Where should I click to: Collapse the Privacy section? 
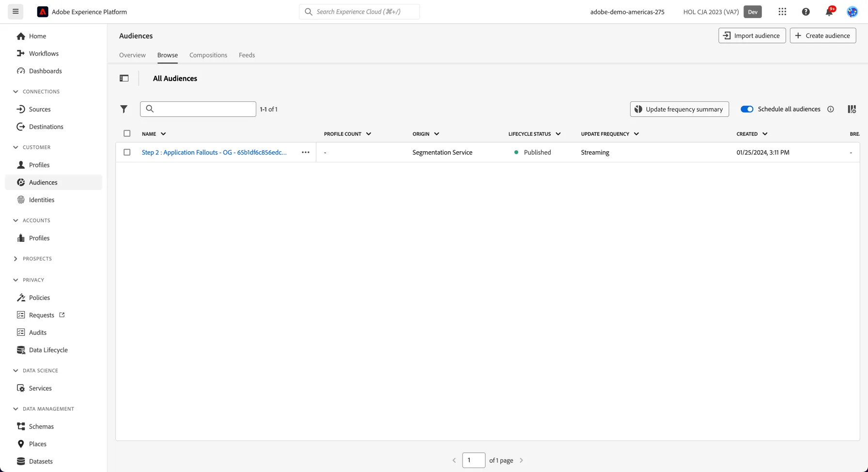(15, 280)
